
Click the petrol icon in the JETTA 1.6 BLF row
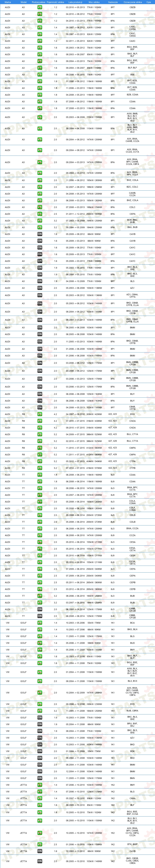[x=40, y=805]
